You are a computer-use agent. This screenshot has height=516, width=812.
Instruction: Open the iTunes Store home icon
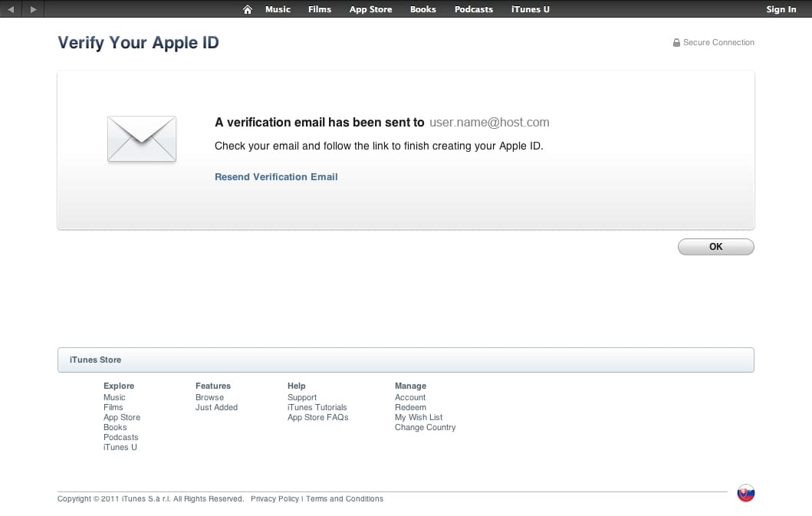click(x=248, y=9)
